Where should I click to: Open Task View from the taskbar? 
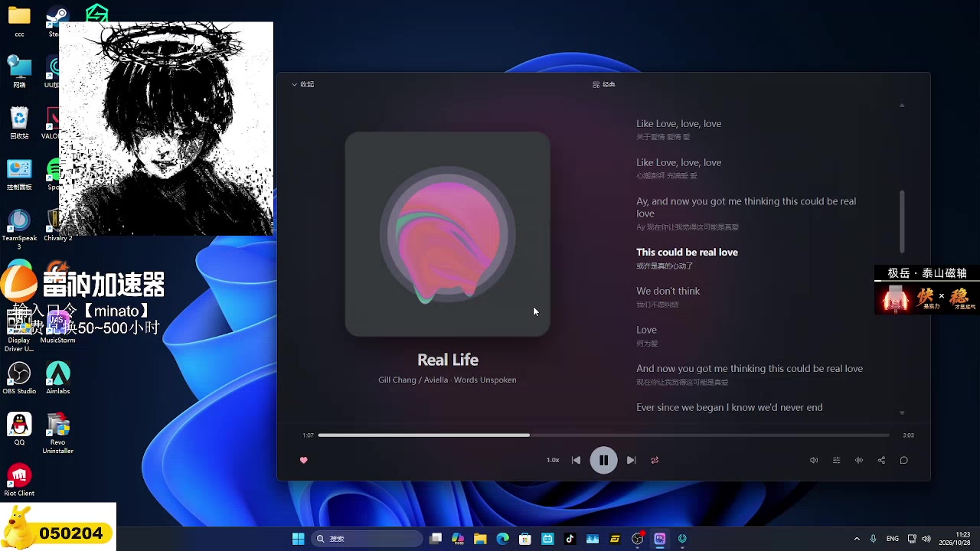pos(436,539)
